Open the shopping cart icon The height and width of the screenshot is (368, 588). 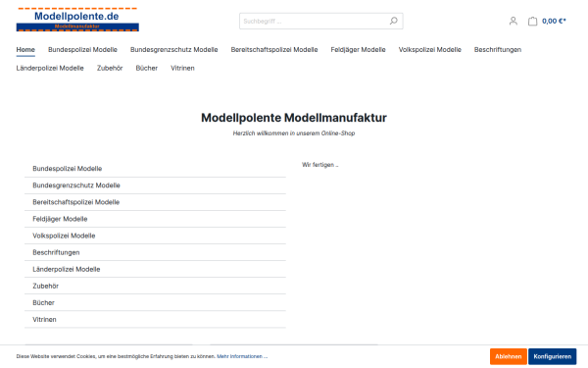pos(532,21)
